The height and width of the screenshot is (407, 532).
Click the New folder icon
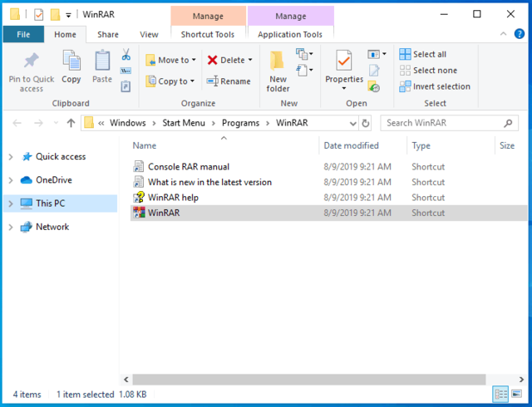[x=277, y=61]
